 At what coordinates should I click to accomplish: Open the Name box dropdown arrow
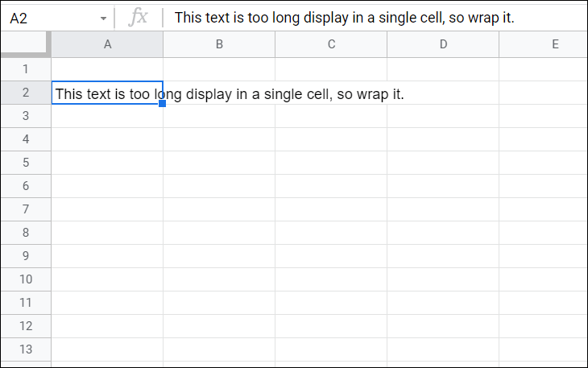103,18
